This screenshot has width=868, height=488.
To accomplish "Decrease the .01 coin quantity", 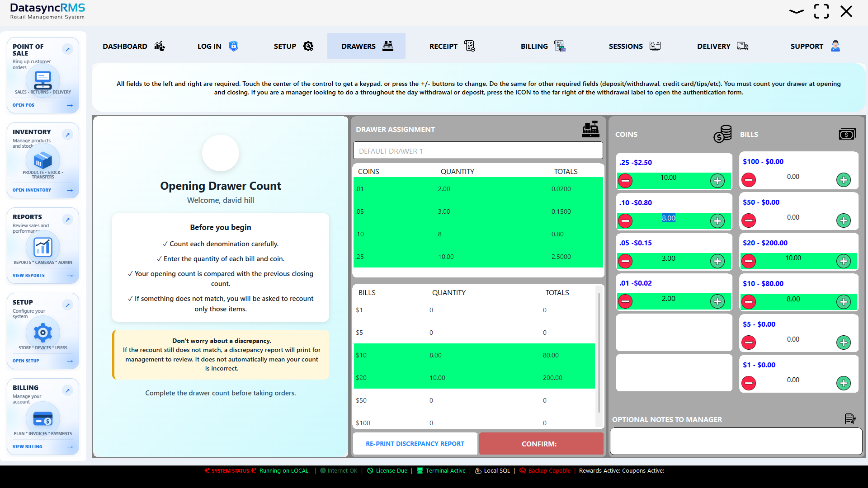I will pos(625,301).
